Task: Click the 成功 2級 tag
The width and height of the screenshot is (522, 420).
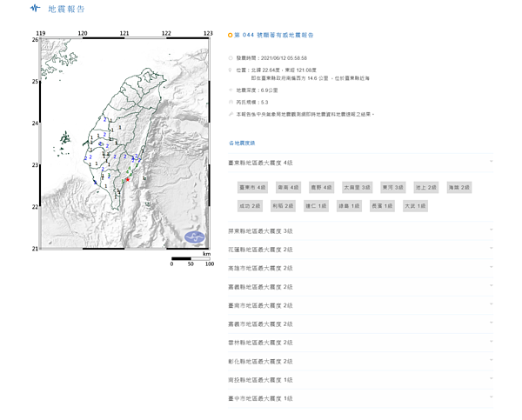Action: click(x=250, y=206)
